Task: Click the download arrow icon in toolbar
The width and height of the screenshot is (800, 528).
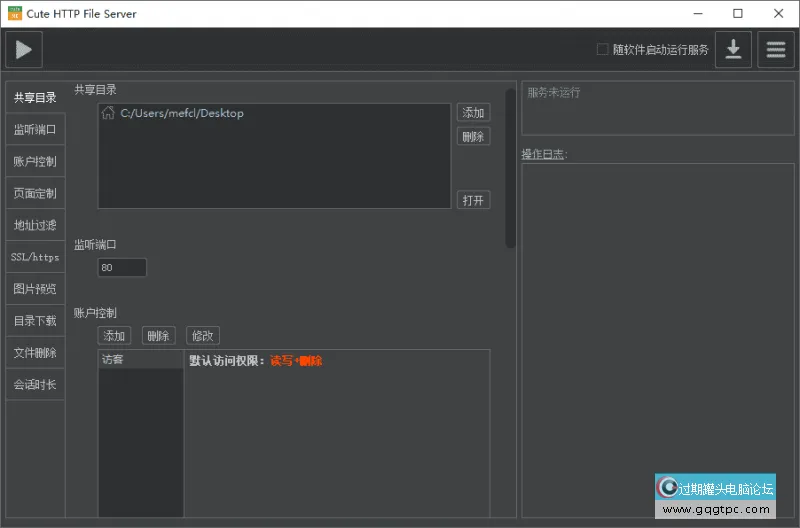Action: (733, 49)
